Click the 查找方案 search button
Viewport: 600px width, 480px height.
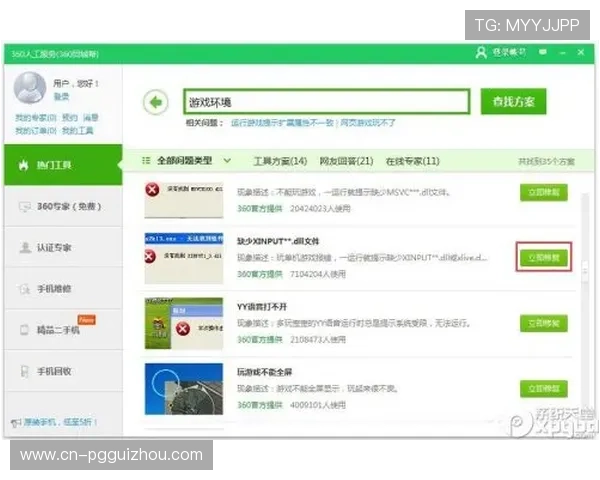click(514, 101)
